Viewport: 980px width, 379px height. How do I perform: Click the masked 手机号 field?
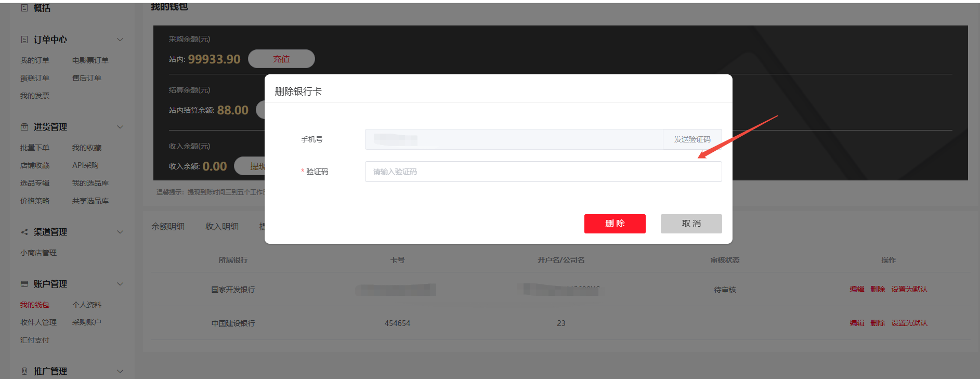pos(514,139)
